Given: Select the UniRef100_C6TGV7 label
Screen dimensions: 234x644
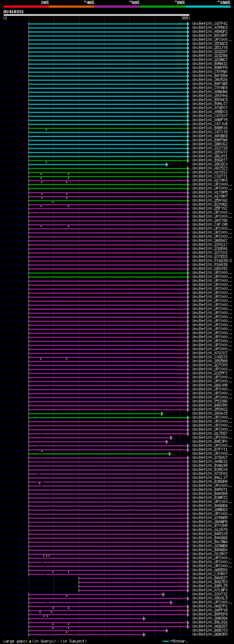Looking at the screenshot, I should 210,116.
